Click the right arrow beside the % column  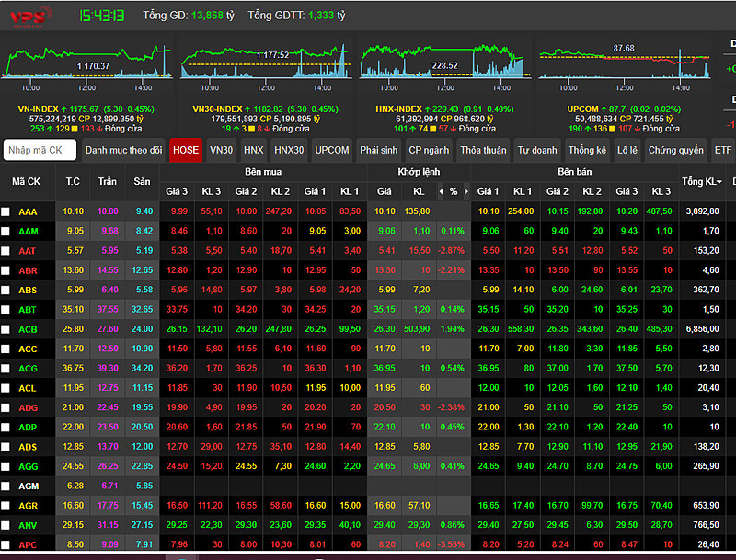466,191
